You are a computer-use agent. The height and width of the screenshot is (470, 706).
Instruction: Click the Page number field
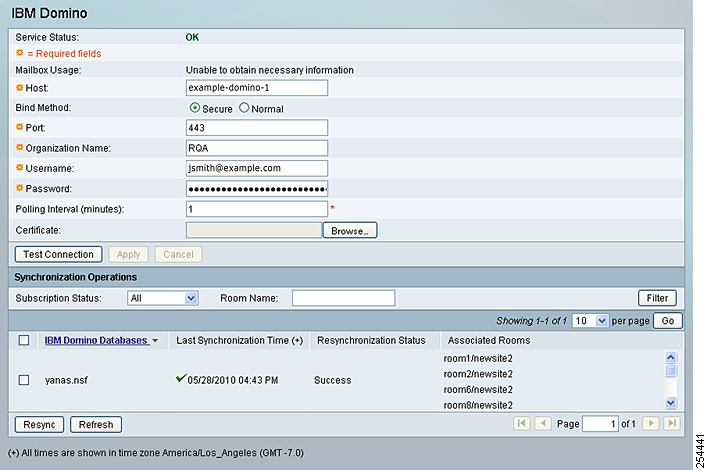tap(600, 424)
